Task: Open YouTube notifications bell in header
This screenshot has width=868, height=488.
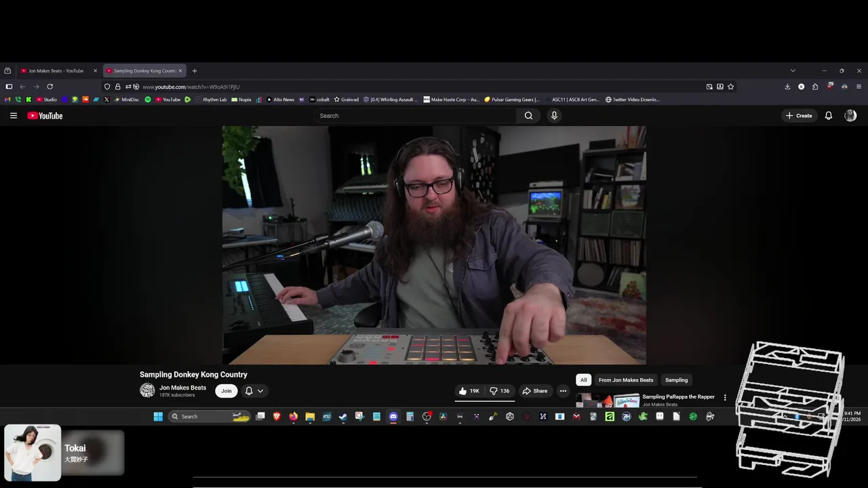Action: tap(828, 116)
